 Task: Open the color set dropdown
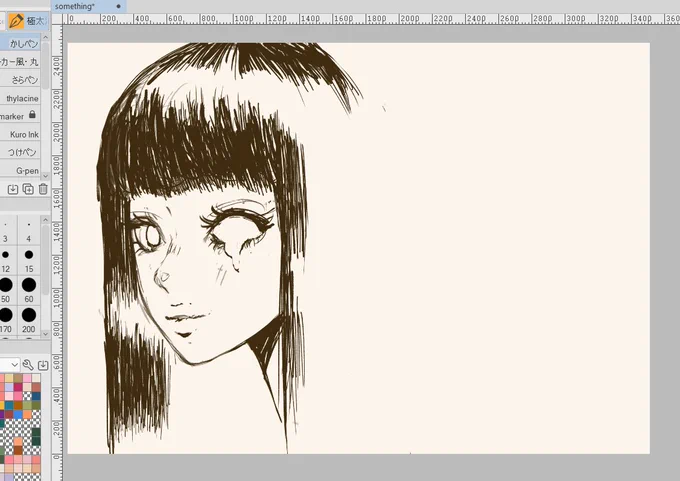click(10, 365)
